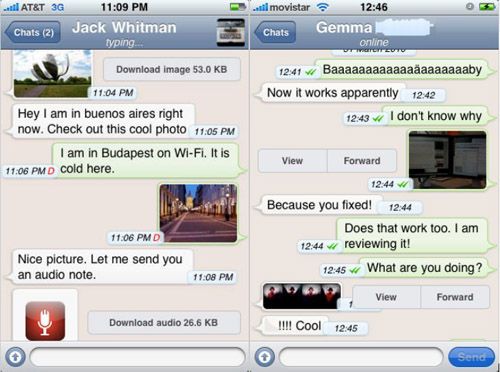The width and height of the screenshot is (500, 372).
Task: Select the 'Hey I am in buenos aires' message
Action: coord(103,121)
